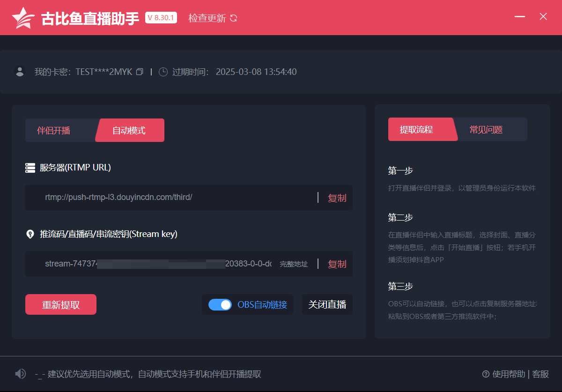Click the location pin icon beside 推流码

(x=30, y=234)
